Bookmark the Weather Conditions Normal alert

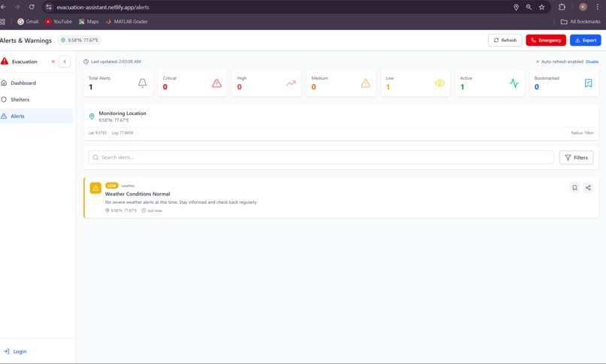[x=574, y=188]
